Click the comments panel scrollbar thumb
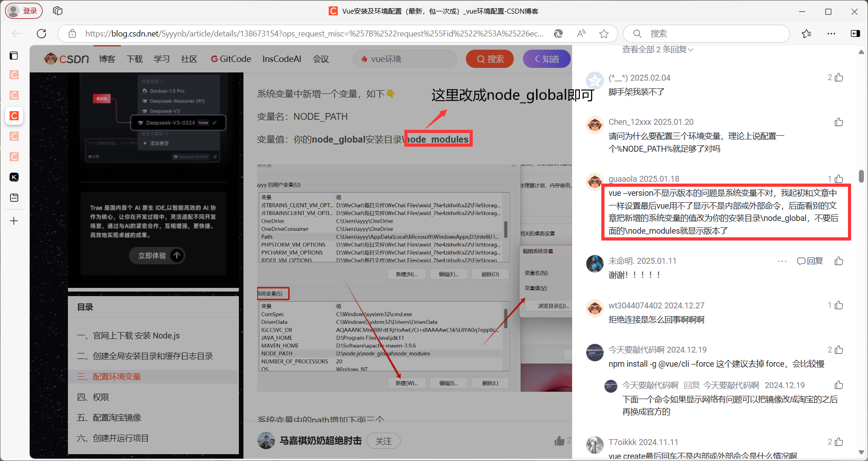 (861, 176)
